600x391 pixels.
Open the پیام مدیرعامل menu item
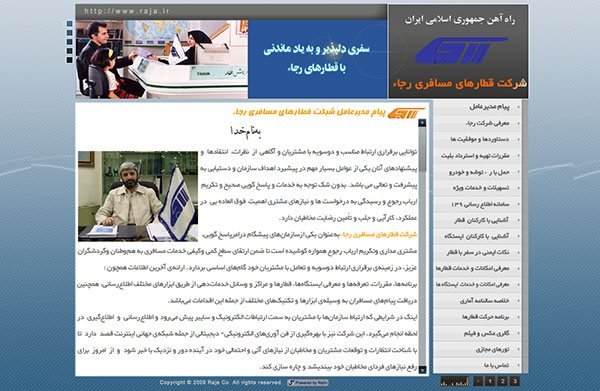tap(478, 107)
